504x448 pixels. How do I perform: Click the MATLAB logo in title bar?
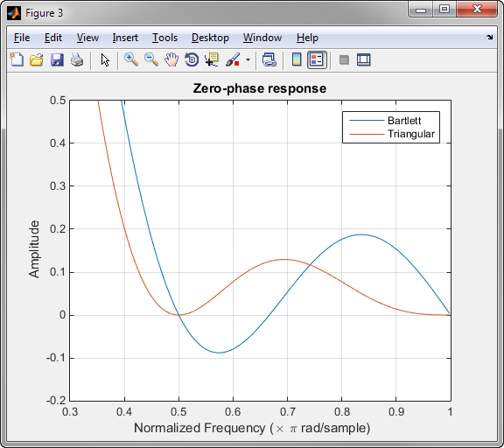click(x=14, y=13)
